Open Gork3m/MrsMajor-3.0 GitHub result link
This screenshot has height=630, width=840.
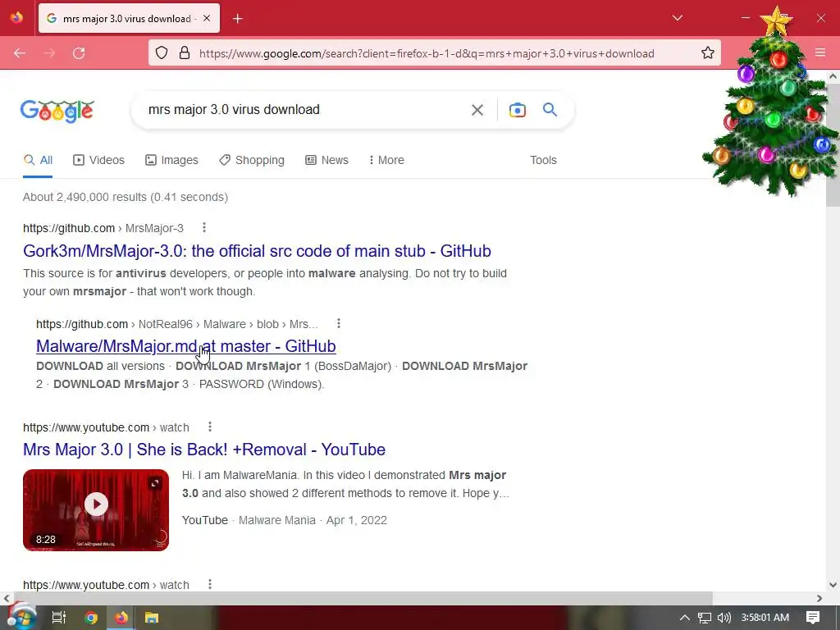point(257,251)
